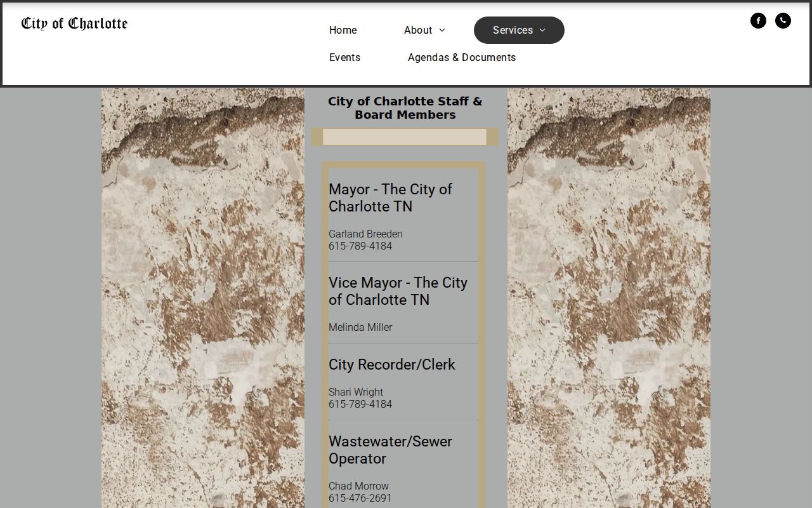The height and width of the screenshot is (508, 812).
Task: Open the About menu item
Action: (x=418, y=30)
